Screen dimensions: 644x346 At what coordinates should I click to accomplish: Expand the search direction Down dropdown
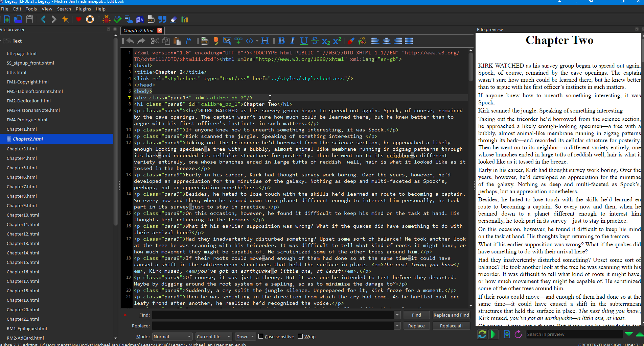(245, 337)
